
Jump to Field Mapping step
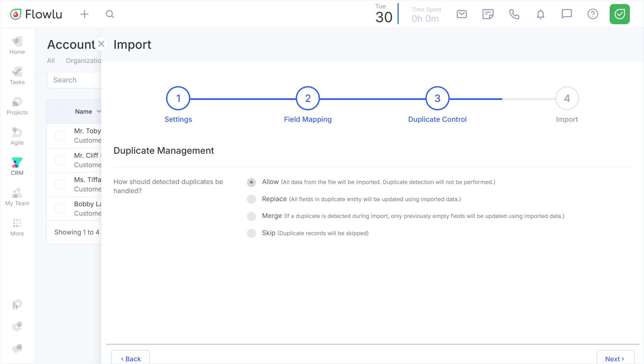308,99
